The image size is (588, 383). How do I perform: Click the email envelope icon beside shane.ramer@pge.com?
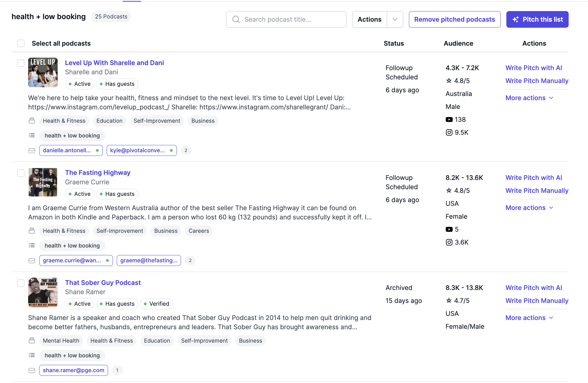[32, 370]
